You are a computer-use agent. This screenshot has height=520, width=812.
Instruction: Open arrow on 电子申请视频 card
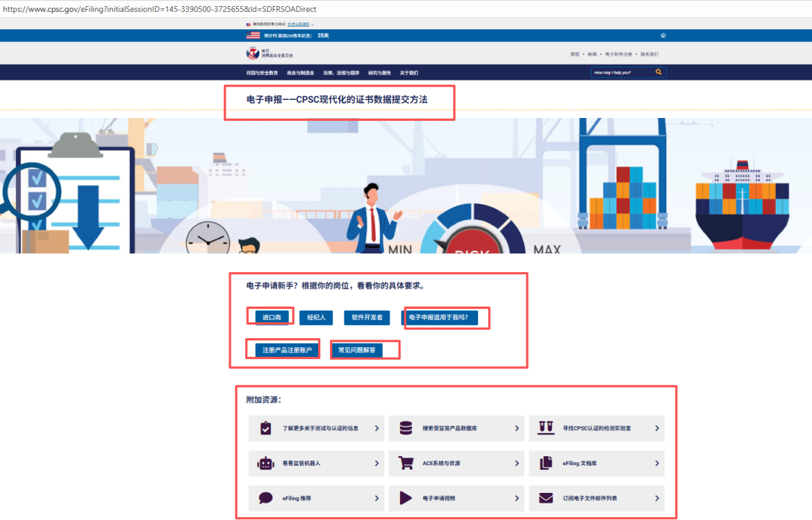[517, 498]
